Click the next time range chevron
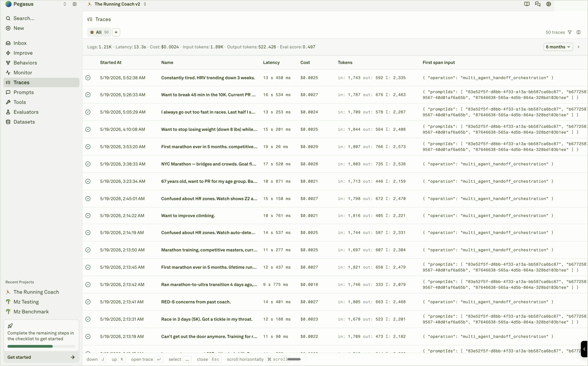This screenshot has width=588, height=366. (579, 47)
